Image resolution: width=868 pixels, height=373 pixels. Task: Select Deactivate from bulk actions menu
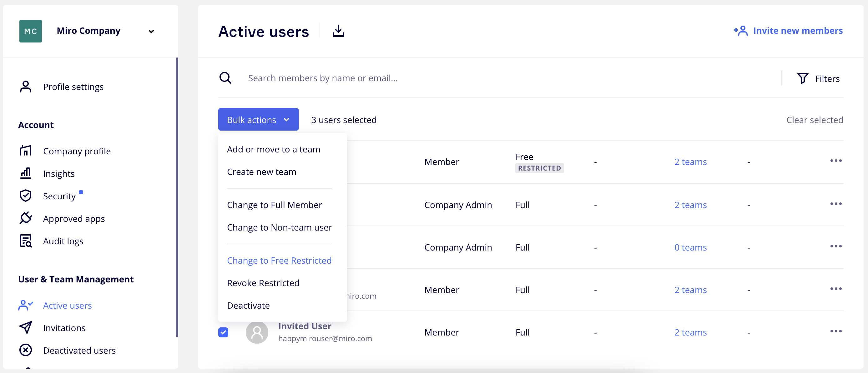[x=248, y=305]
